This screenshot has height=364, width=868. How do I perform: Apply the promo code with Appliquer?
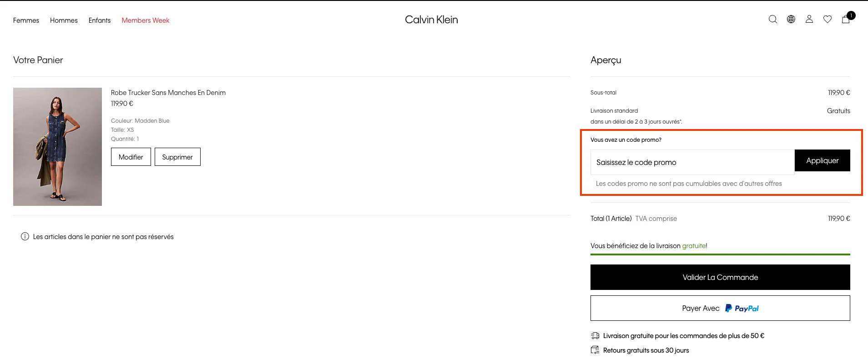pos(823,160)
